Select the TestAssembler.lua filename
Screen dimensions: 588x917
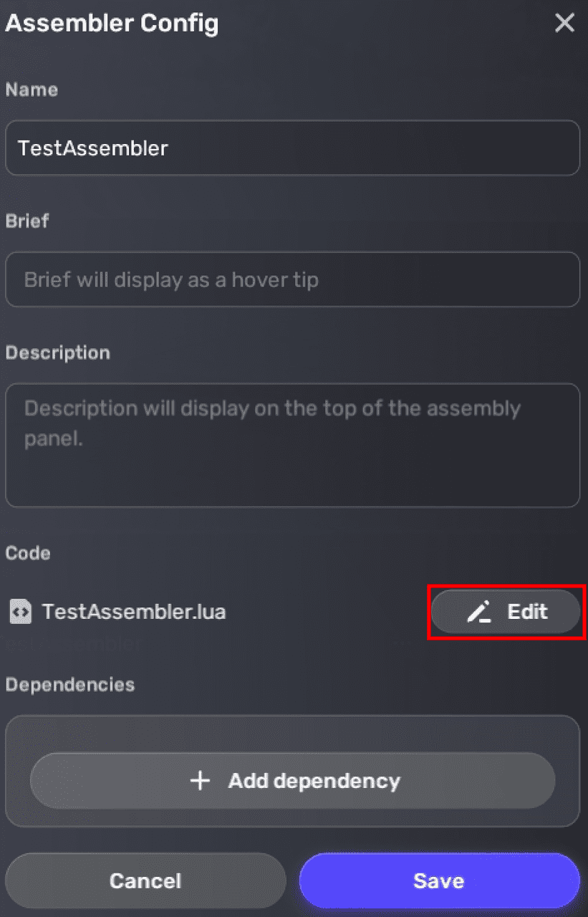[132, 612]
